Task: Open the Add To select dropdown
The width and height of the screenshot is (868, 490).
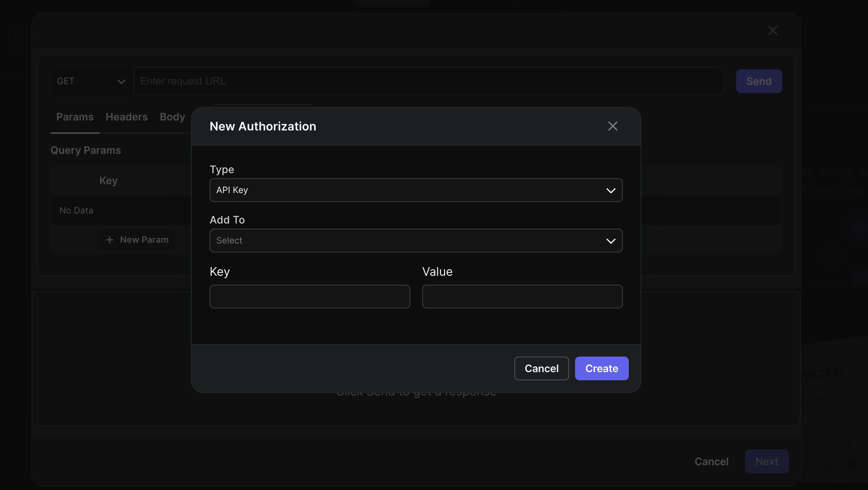Action: click(416, 241)
